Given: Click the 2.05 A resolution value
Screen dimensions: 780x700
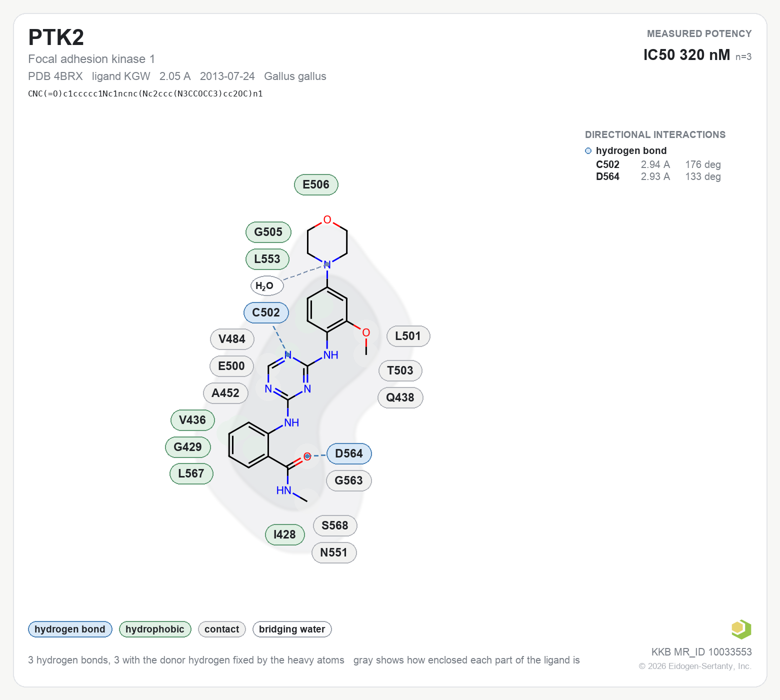Looking at the screenshot, I should point(175,76).
